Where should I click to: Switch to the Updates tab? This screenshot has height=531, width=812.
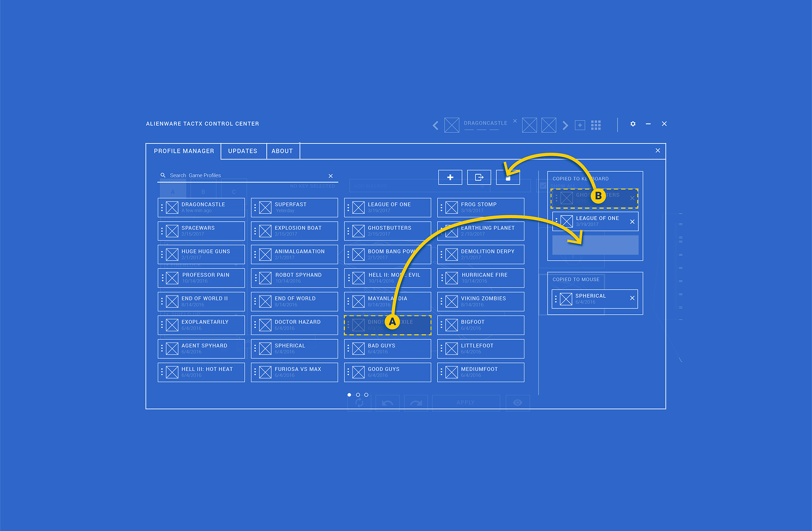(242, 151)
